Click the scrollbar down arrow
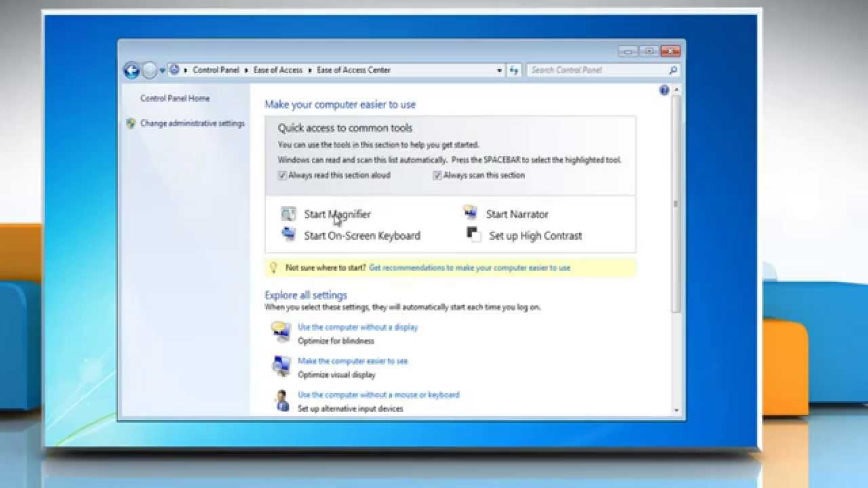868x488 pixels. (676, 410)
